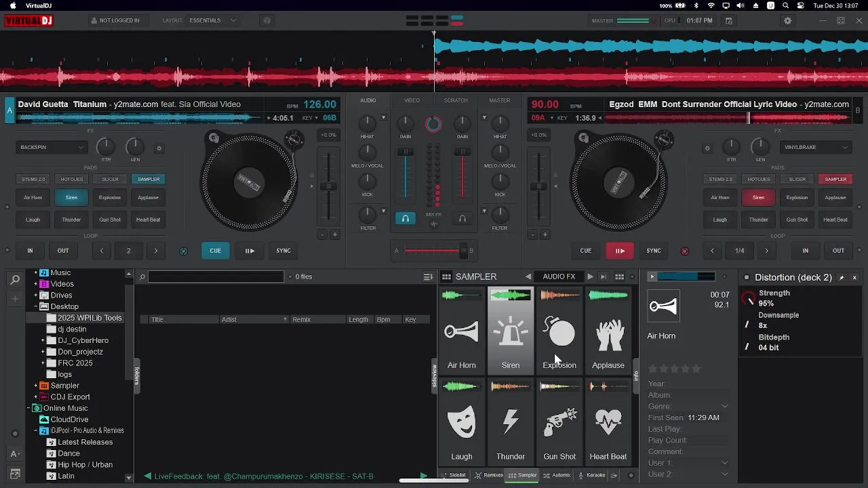Screen dimensions: 868x488
Task: Toggle headphone cue for right deck
Action: [x=462, y=218]
